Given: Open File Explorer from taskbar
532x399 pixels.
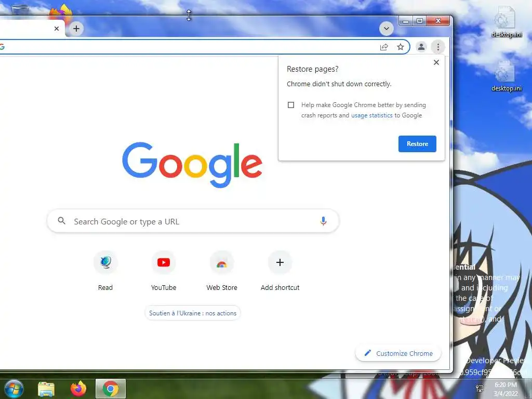Looking at the screenshot, I should point(46,389).
